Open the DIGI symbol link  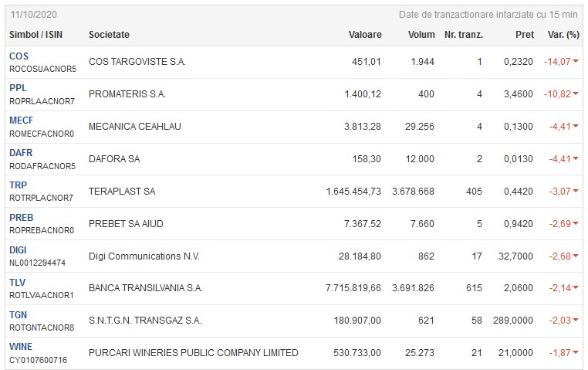pyautogui.click(x=18, y=250)
